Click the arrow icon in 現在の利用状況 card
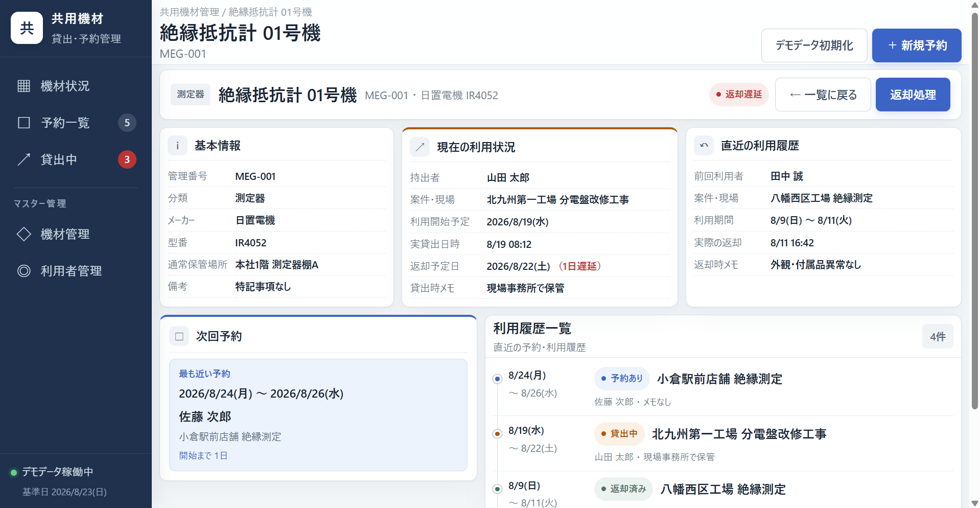 pos(420,147)
